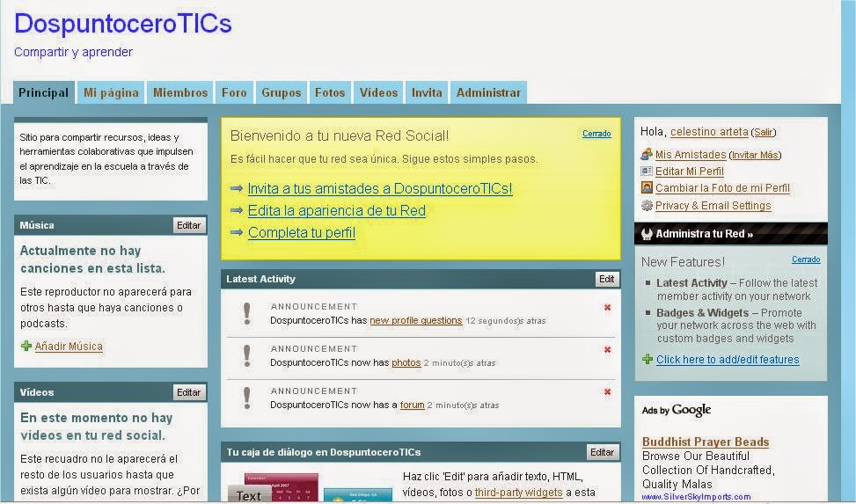Click the celestino arteta profile link
The image size is (856, 504).
(709, 132)
